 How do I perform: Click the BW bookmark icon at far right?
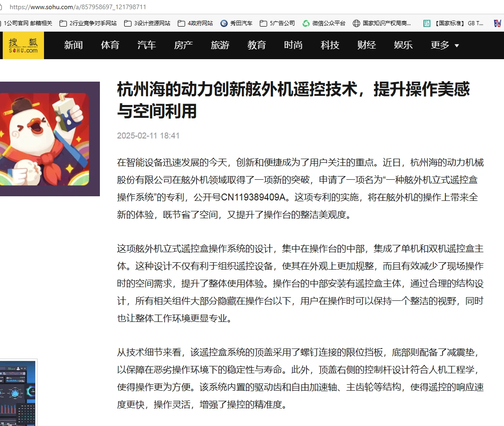(499, 22)
